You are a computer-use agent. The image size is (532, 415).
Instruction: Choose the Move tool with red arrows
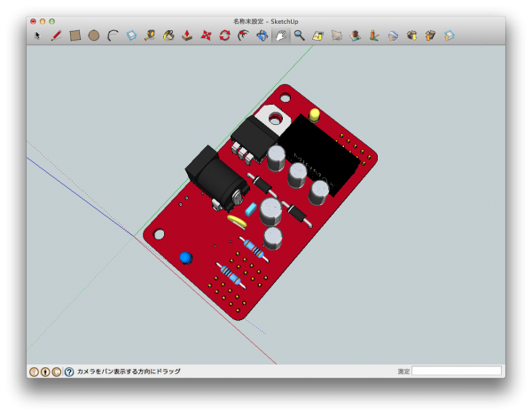click(206, 36)
